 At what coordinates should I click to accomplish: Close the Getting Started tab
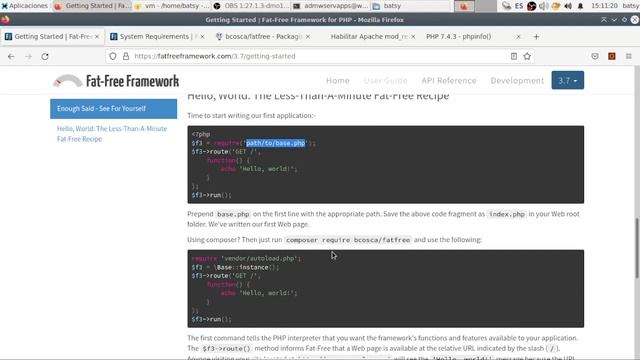pos(97,37)
